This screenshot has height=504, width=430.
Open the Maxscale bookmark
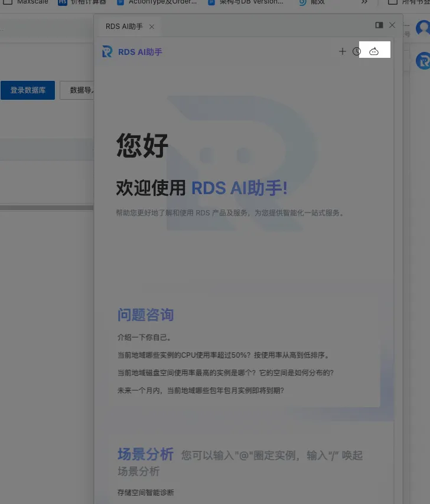point(26,2)
